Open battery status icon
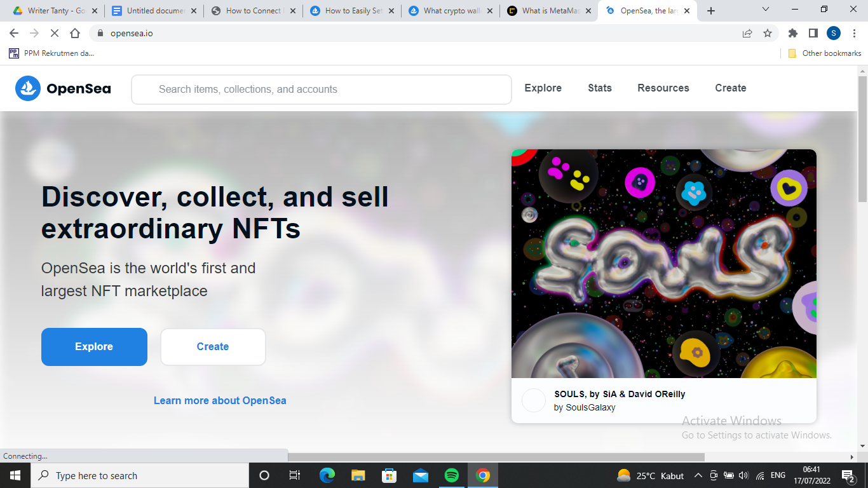Image resolution: width=868 pixels, height=488 pixels. 729,475
